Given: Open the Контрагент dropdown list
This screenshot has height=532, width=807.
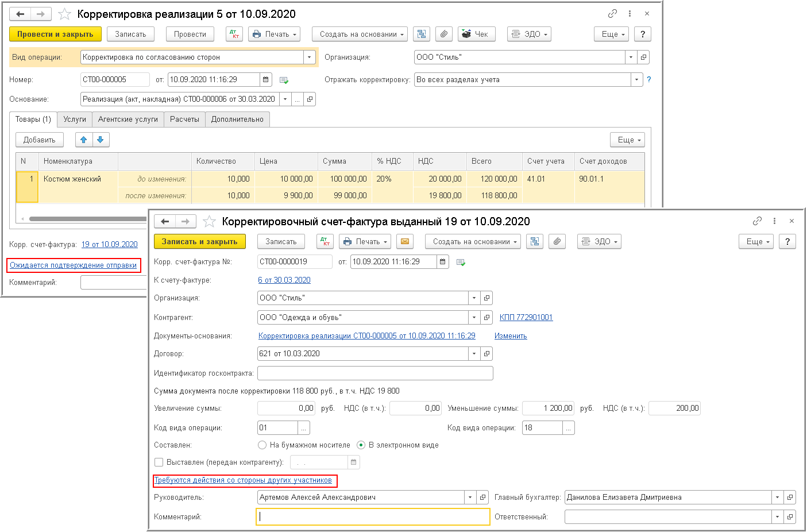Looking at the screenshot, I should [474, 317].
